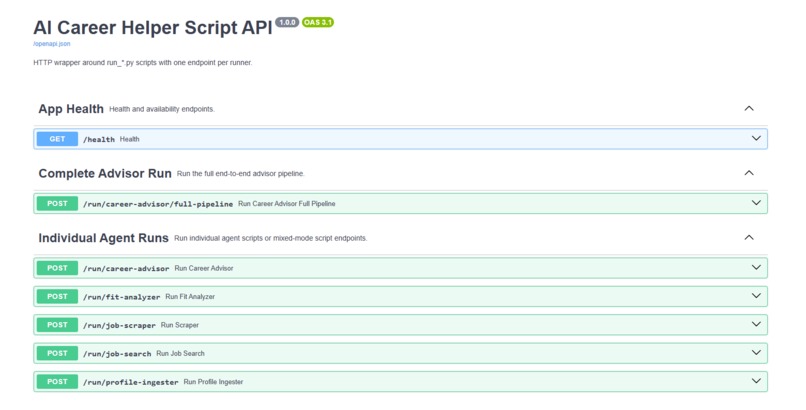Click the 'Run Job Search' summary text
Image resolution: width=806 pixels, height=410 pixels.
click(180, 353)
